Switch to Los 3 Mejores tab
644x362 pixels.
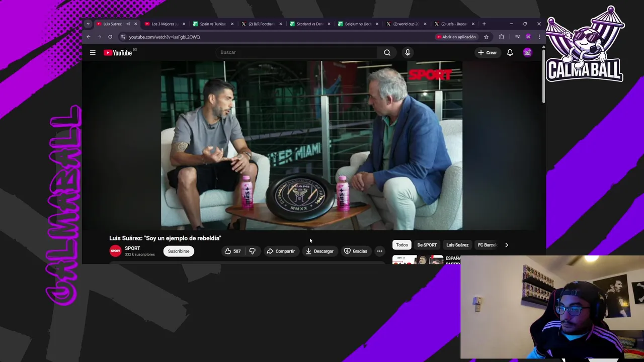coord(165,24)
